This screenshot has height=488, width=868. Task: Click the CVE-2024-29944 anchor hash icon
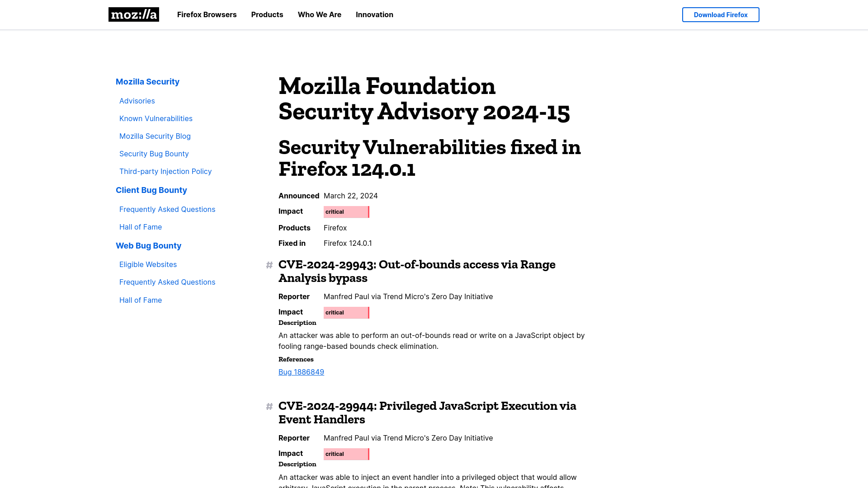point(269,406)
